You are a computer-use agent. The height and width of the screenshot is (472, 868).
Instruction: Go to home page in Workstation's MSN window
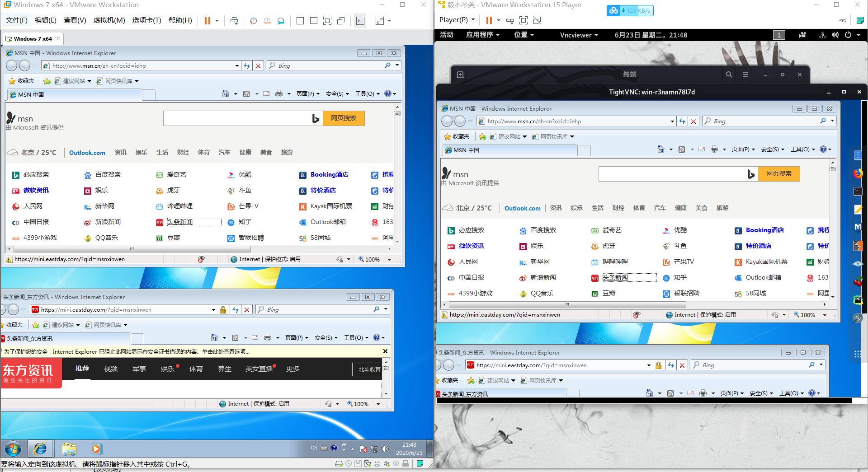click(x=226, y=93)
